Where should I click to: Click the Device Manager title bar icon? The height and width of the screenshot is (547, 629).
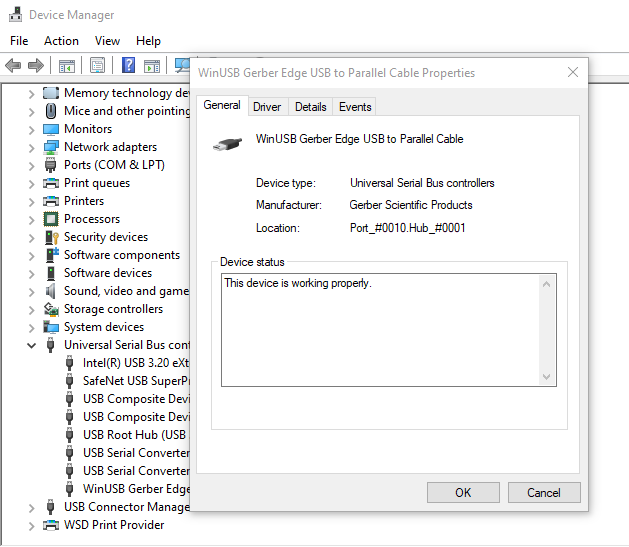point(16,14)
